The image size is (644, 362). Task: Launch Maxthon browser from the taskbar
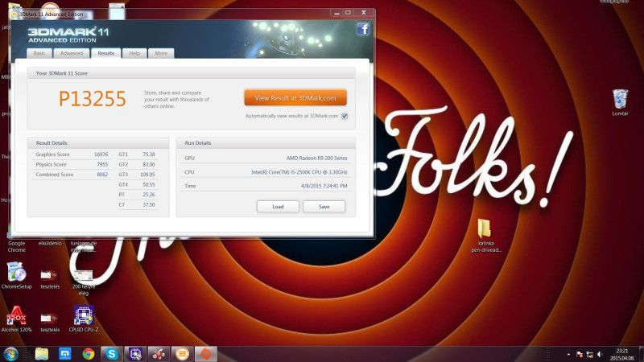coord(65,354)
